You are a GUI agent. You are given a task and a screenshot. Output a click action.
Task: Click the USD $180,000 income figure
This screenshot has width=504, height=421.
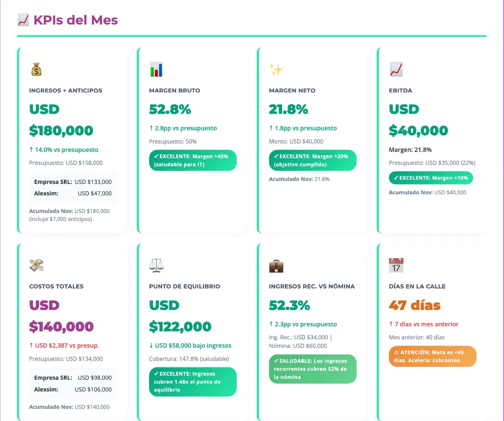tap(61, 120)
